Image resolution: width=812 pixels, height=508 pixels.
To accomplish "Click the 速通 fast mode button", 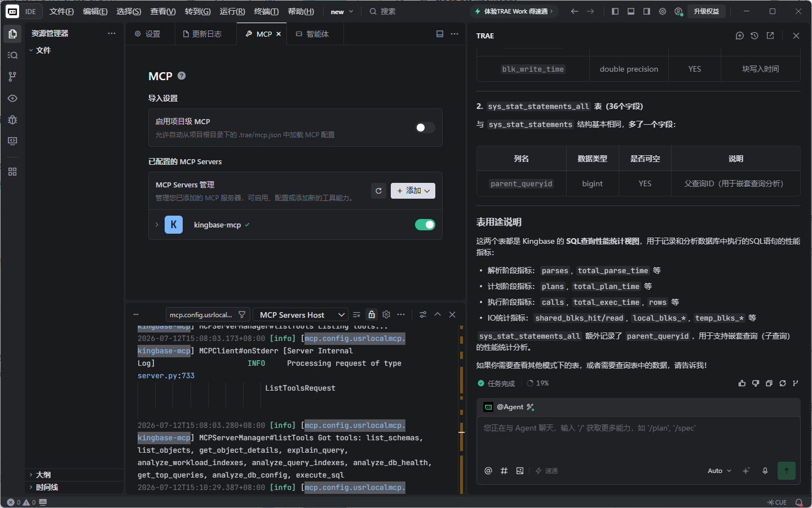I will tap(546, 471).
